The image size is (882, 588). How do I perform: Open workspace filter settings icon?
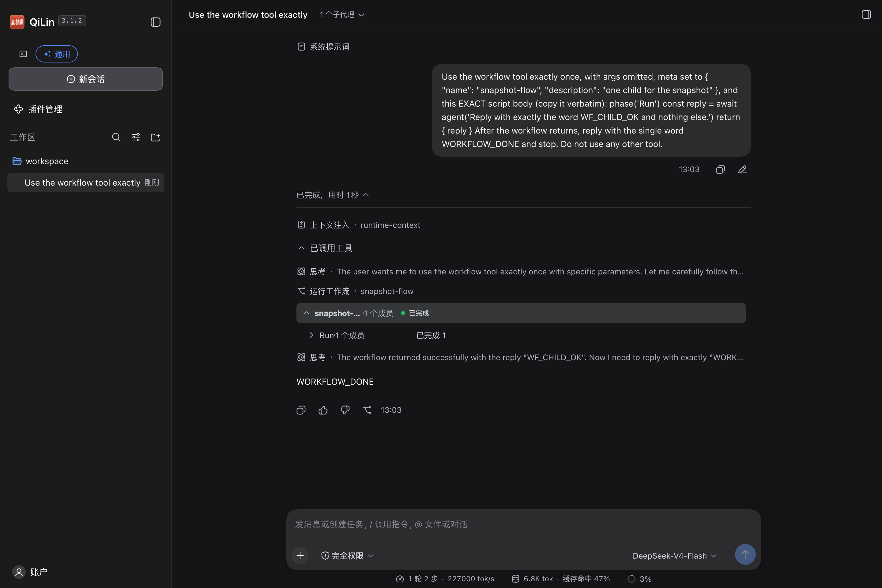[136, 137]
